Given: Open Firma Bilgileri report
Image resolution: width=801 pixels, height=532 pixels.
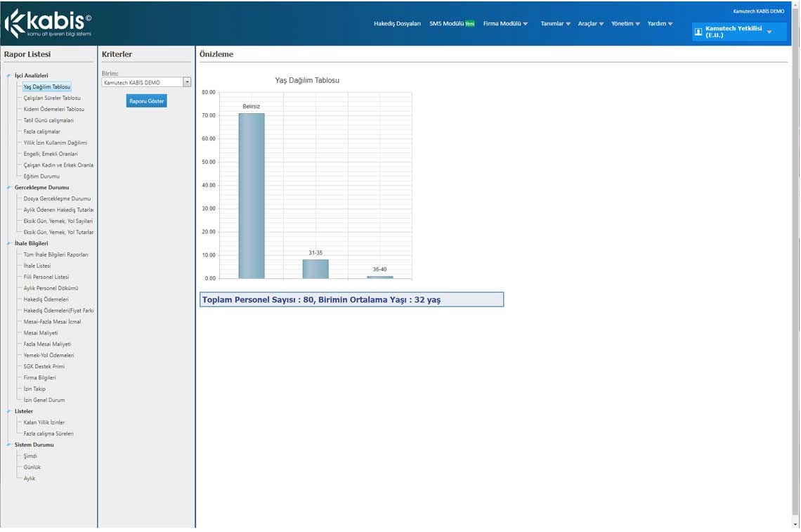Looking at the screenshot, I should coord(40,379).
